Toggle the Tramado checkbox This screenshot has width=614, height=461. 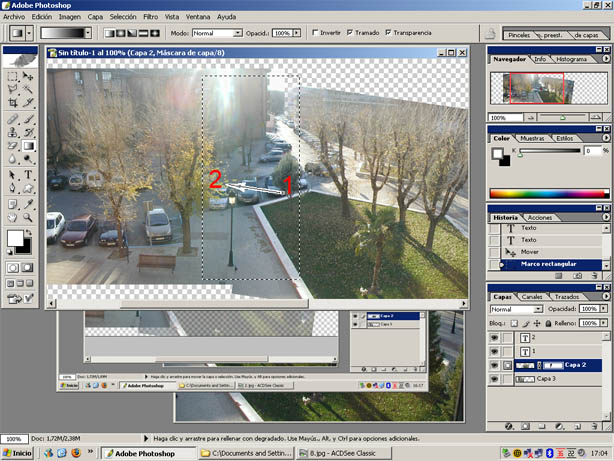pos(350,33)
